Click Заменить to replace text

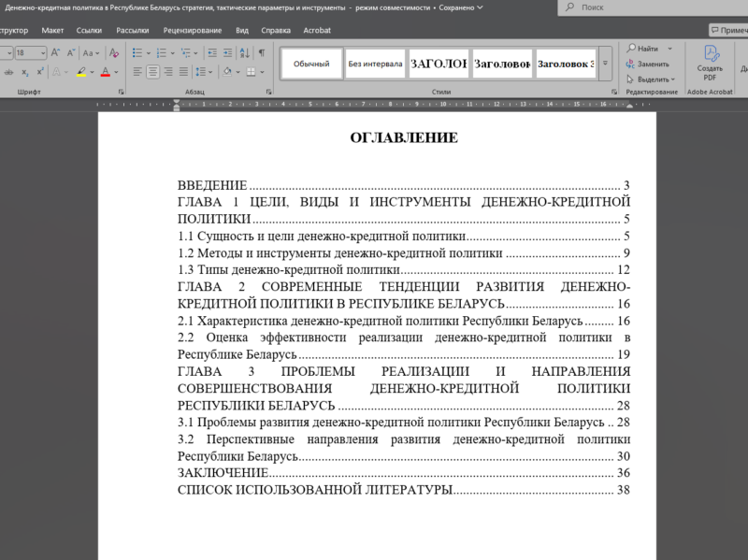(648, 64)
